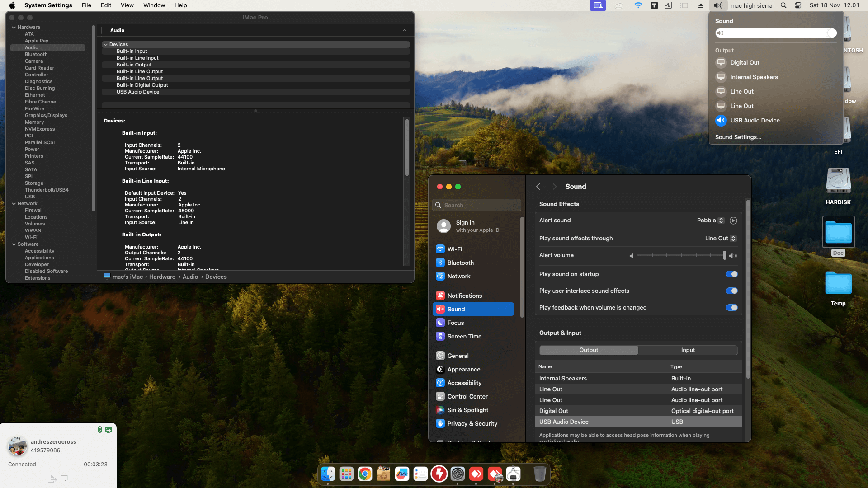This screenshot has height=488, width=868.
Task: Click the Creative Cloud menu bar icon
Action: (619, 5)
